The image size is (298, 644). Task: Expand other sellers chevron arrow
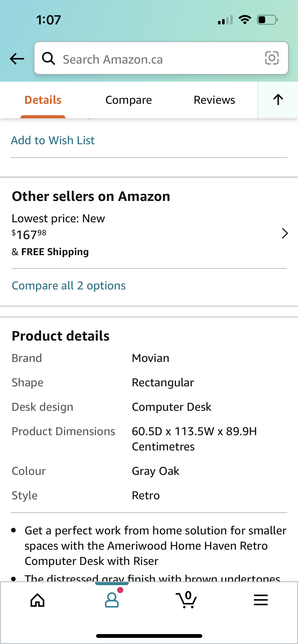pos(285,233)
